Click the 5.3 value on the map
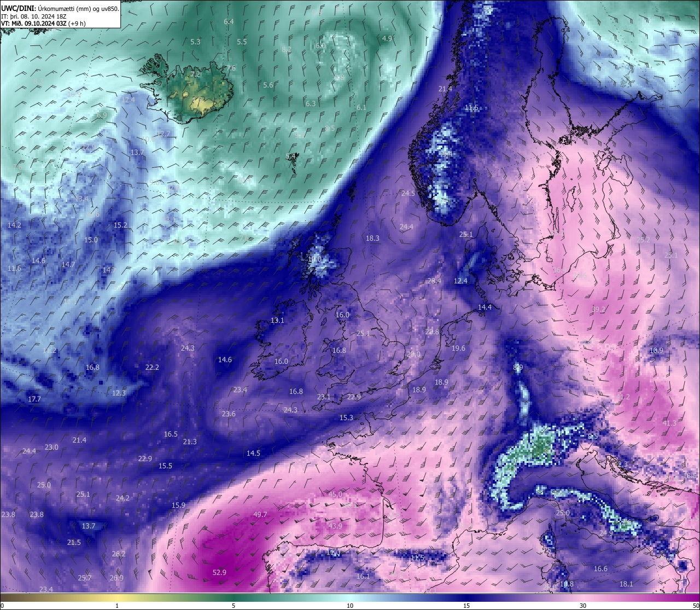This screenshot has height=610, width=700. pyautogui.click(x=195, y=42)
